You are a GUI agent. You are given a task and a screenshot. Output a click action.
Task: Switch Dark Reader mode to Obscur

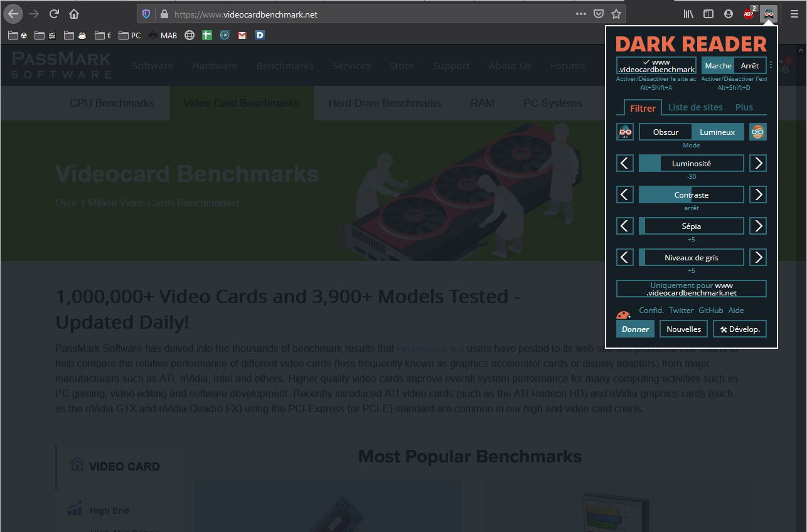tap(665, 132)
